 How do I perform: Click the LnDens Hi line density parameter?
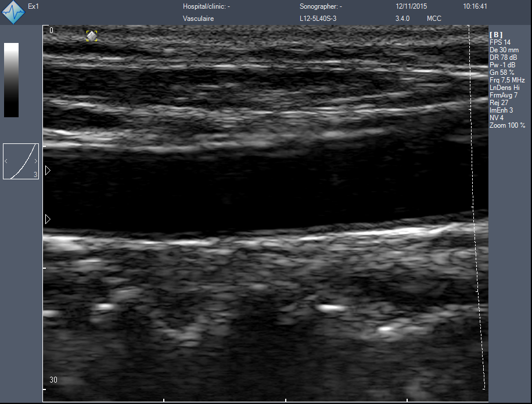point(505,88)
